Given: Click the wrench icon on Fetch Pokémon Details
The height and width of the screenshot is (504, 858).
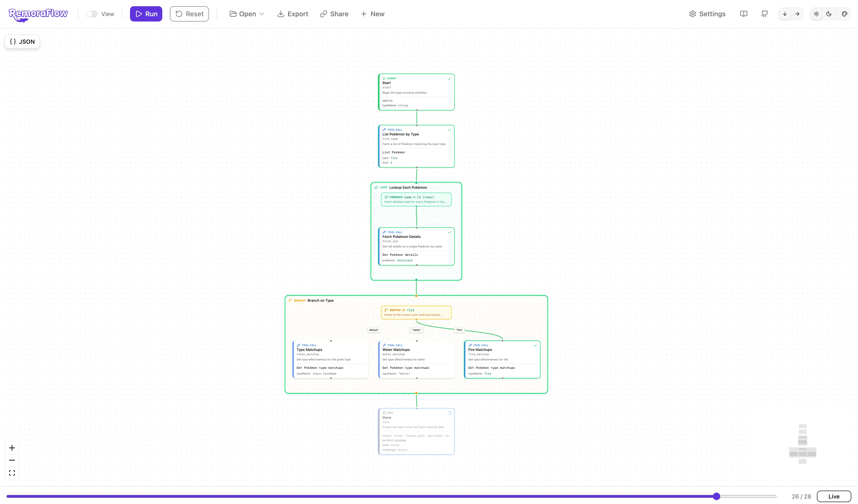Looking at the screenshot, I should [x=384, y=232].
